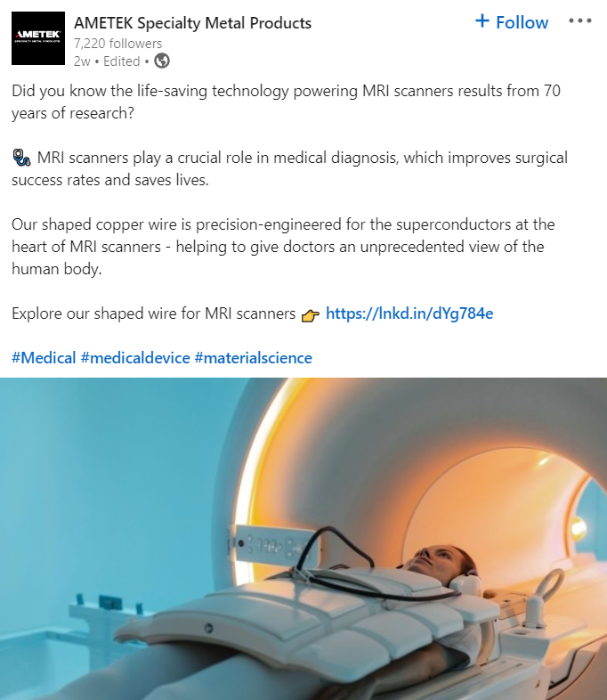Image resolution: width=607 pixels, height=700 pixels.
Task: Open the lnkd.in/dYg784e link
Action: [409, 313]
